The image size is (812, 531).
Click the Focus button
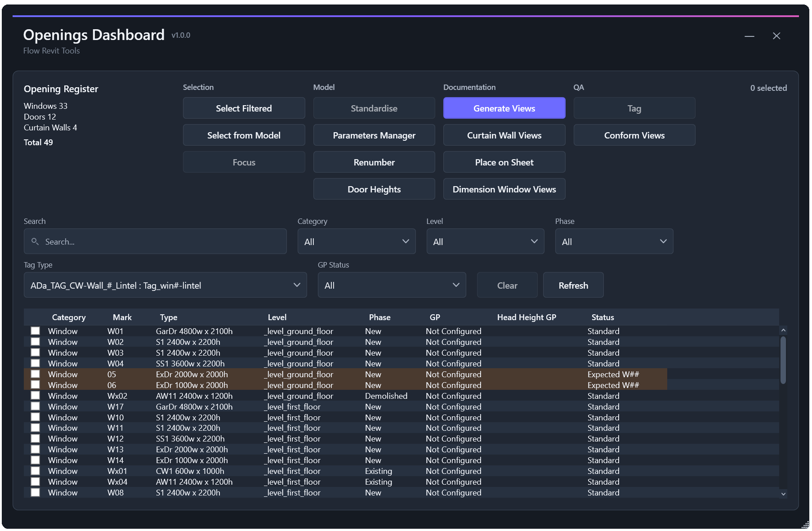[244, 162]
